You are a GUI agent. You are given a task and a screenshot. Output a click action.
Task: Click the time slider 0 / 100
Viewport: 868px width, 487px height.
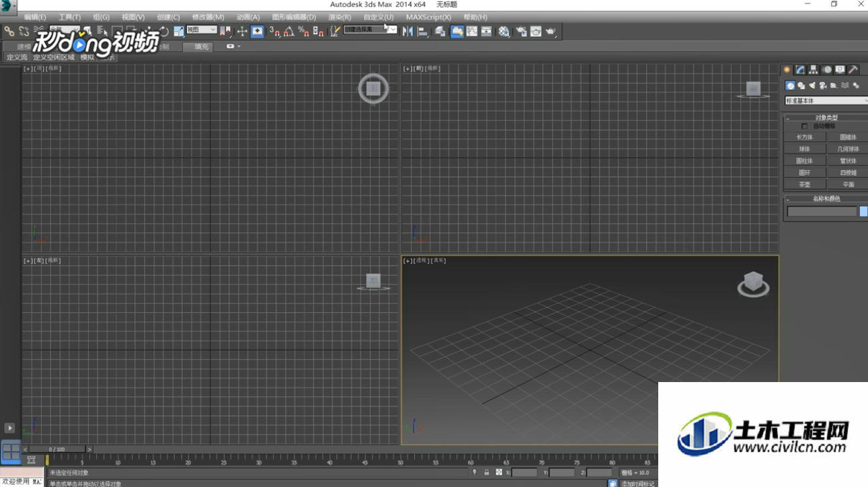click(x=57, y=449)
